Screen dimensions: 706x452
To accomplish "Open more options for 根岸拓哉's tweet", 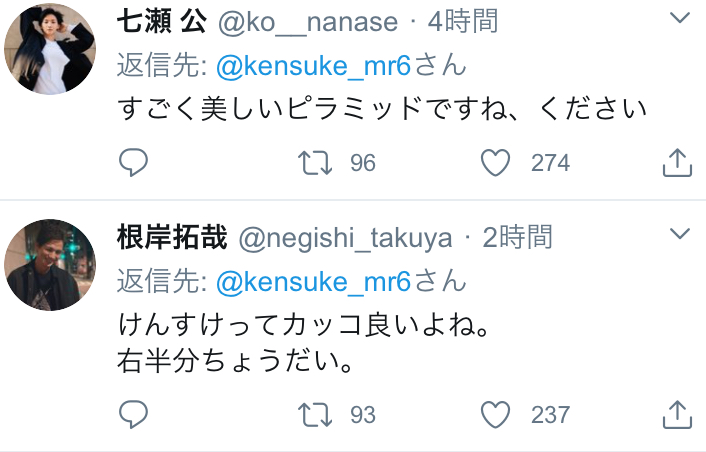I will tap(679, 234).
